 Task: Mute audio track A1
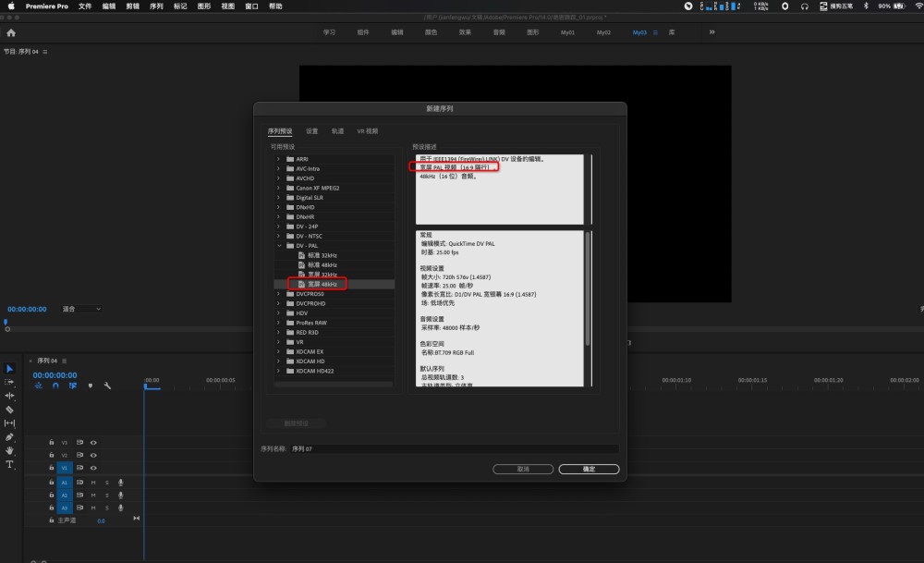point(92,483)
